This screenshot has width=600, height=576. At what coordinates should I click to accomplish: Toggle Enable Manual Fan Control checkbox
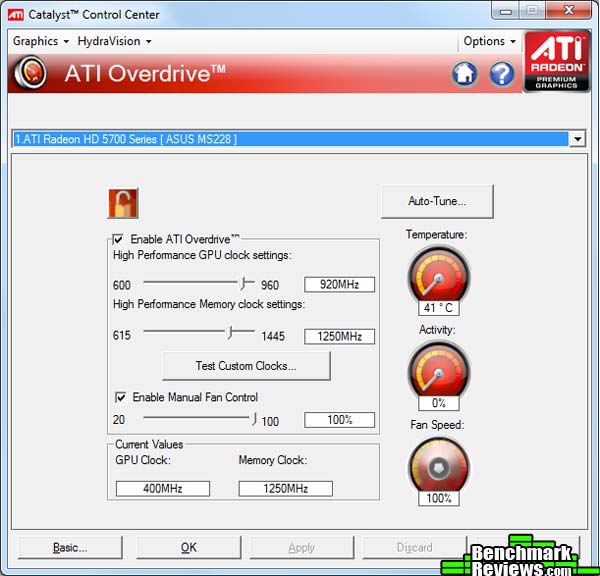click(120, 397)
